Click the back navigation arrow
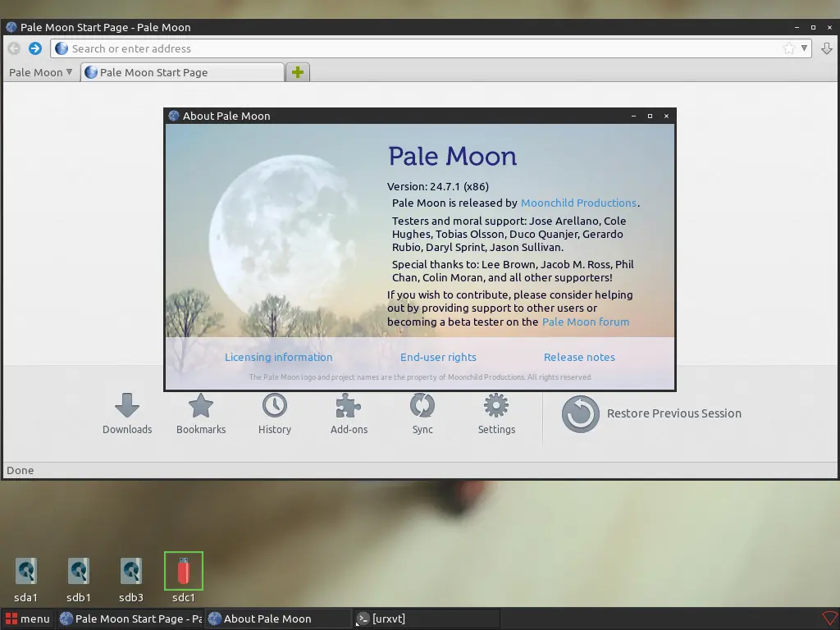 [14, 48]
